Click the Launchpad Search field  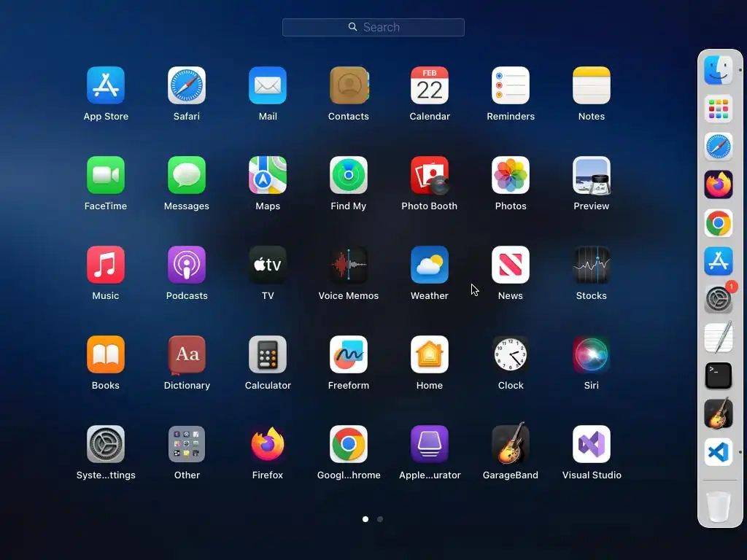[373, 27]
